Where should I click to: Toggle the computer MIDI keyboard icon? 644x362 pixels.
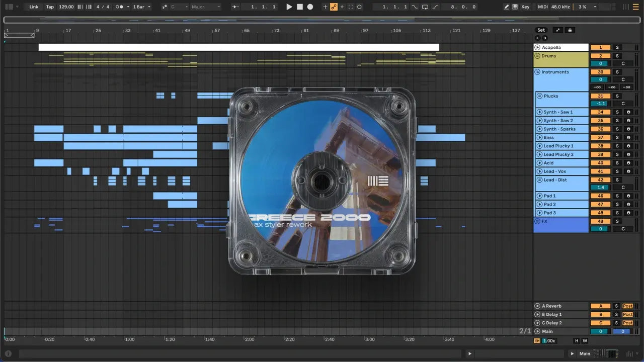[515, 7]
